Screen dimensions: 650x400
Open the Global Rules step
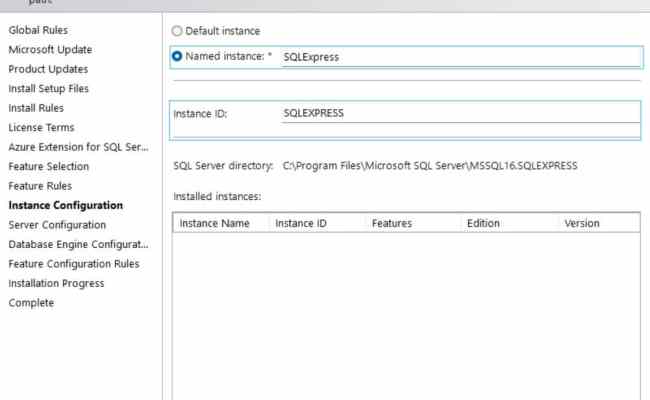click(38, 30)
